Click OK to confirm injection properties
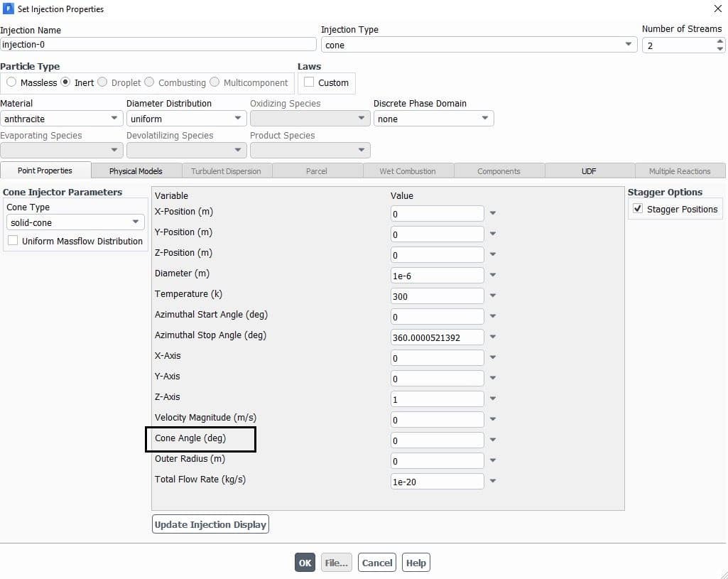 pos(305,563)
